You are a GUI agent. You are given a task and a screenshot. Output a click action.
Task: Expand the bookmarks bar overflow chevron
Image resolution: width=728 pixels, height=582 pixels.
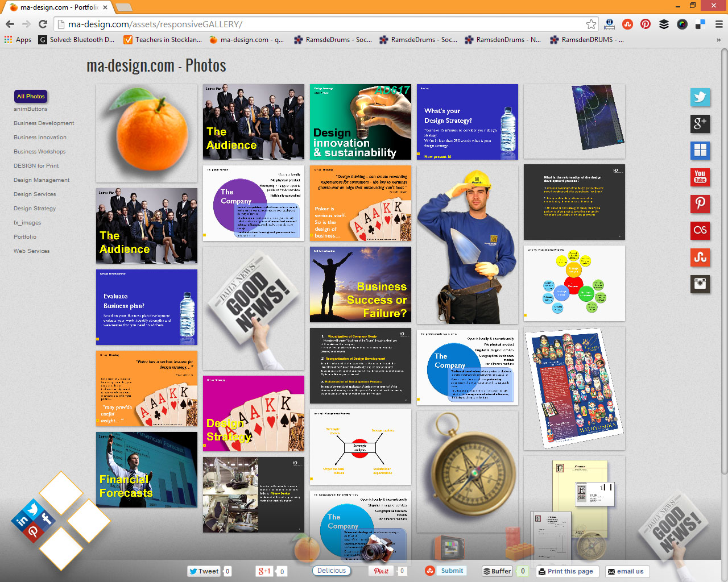(x=718, y=40)
